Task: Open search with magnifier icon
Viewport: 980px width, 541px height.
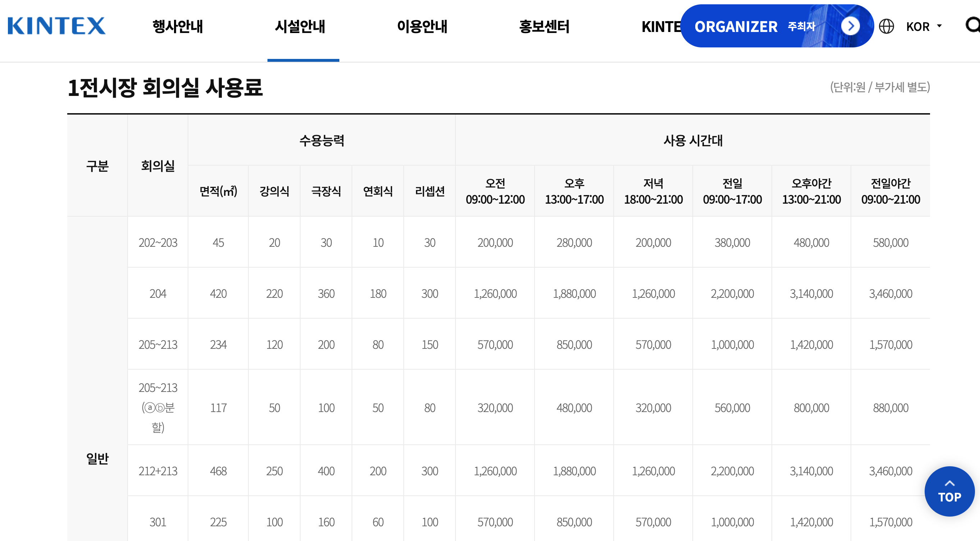Action: coord(972,26)
